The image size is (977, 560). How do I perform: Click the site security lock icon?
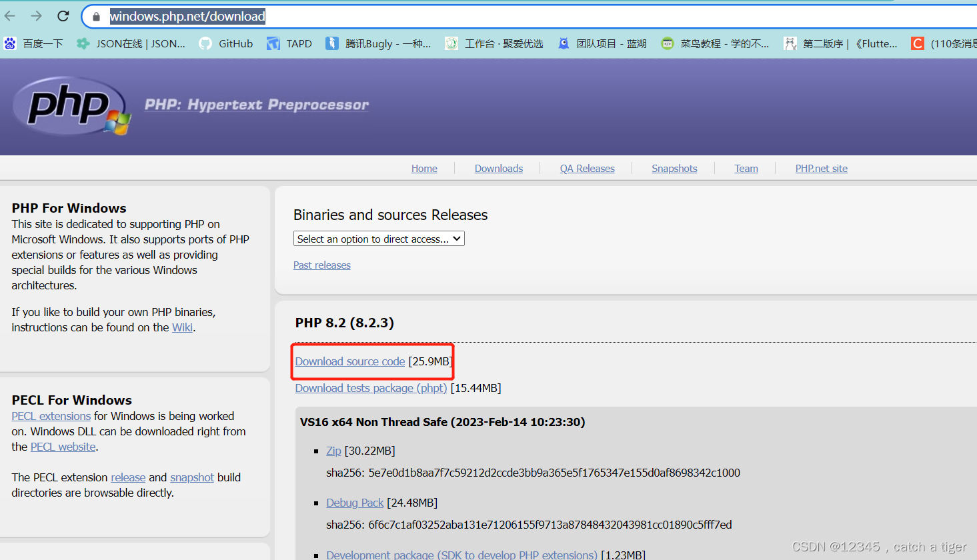coord(95,16)
